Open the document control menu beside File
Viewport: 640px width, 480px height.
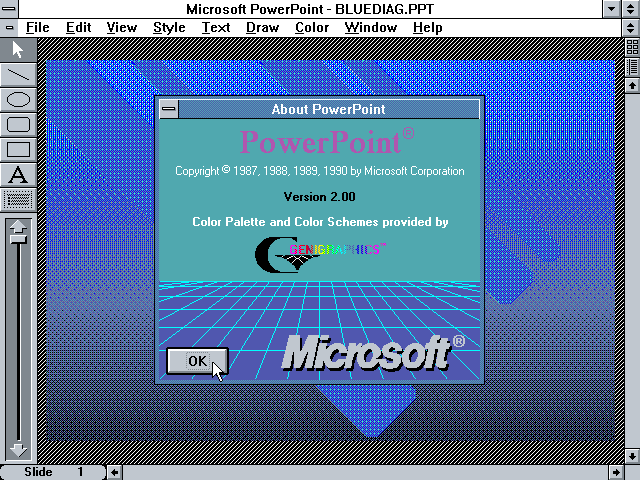coord(9,28)
